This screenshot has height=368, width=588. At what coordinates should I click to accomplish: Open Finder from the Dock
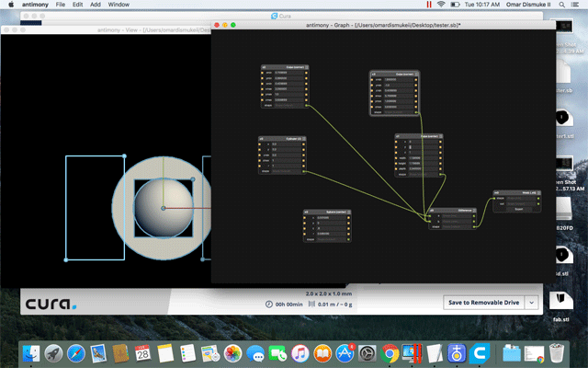coord(31,353)
